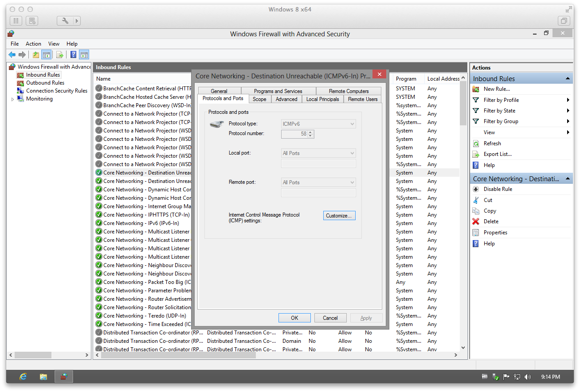Open the VM settings wrench icon
580x392 pixels.
tap(65, 20)
